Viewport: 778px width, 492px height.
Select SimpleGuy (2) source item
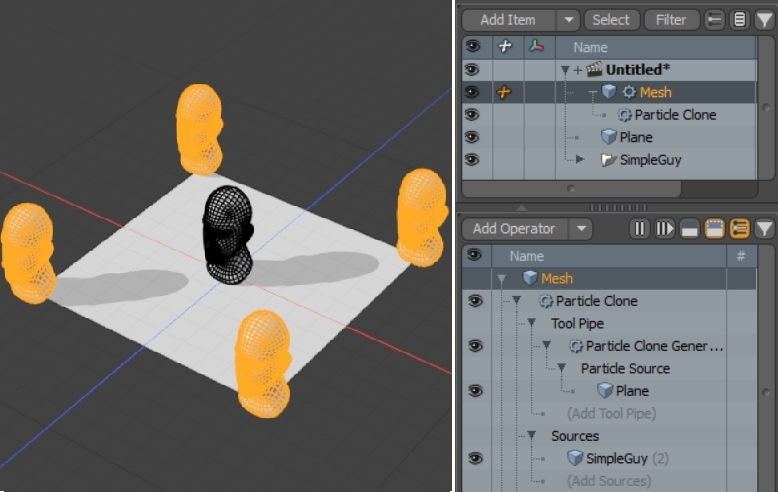(x=627, y=459)
